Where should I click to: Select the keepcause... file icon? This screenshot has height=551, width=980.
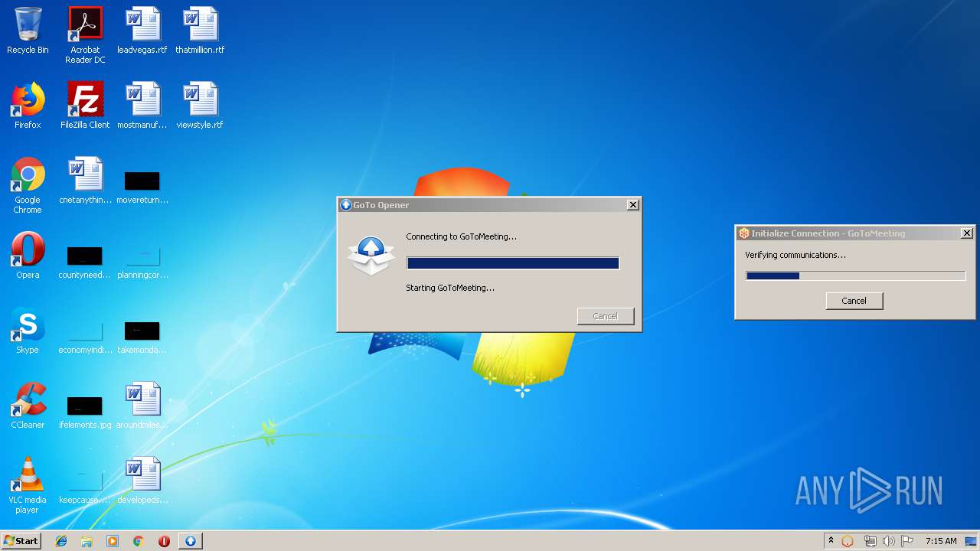pos(85,487)
